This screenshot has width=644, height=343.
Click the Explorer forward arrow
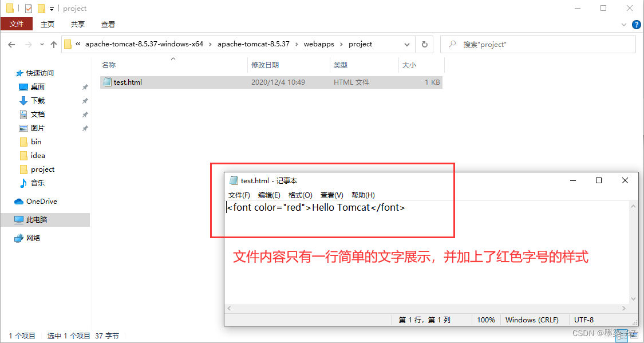[x=29, y=44]
